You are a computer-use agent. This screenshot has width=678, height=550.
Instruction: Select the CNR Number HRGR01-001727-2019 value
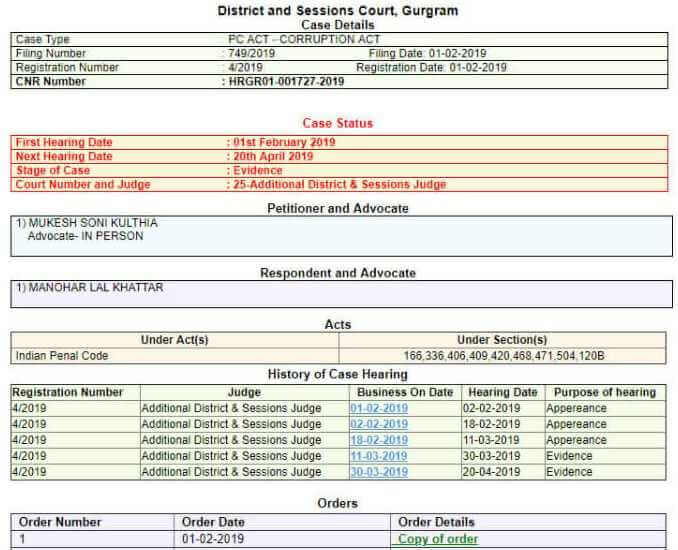coord(286,82)
